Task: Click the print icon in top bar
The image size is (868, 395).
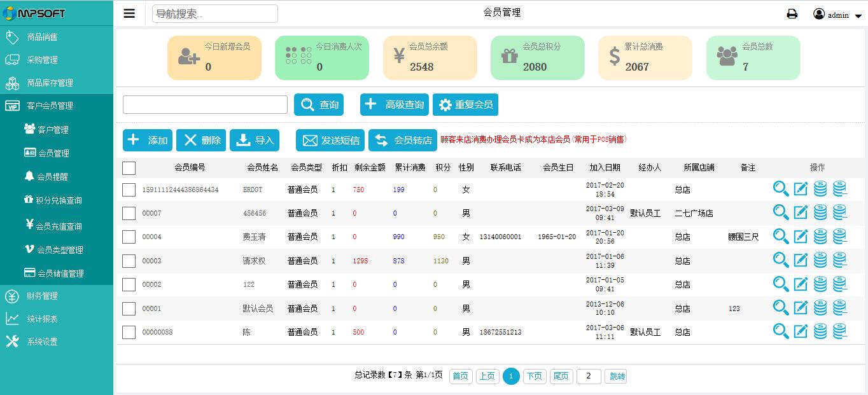Action: 792,13
